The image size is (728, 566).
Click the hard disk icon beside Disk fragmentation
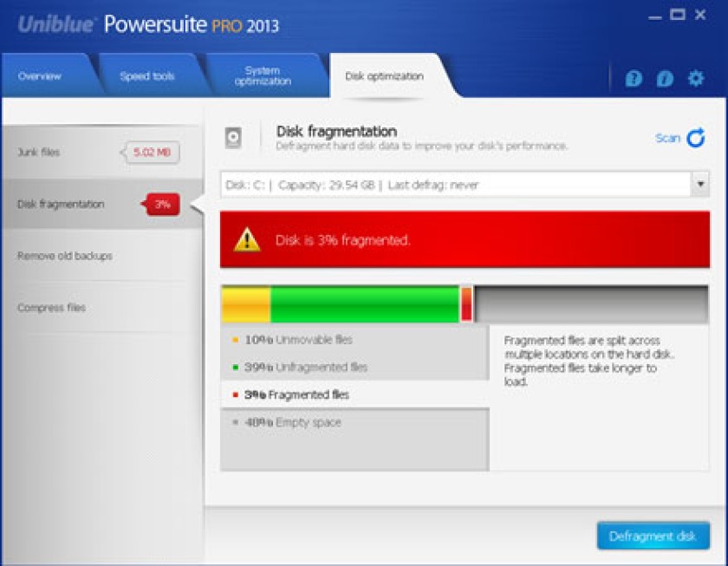[x=233, y=138]
